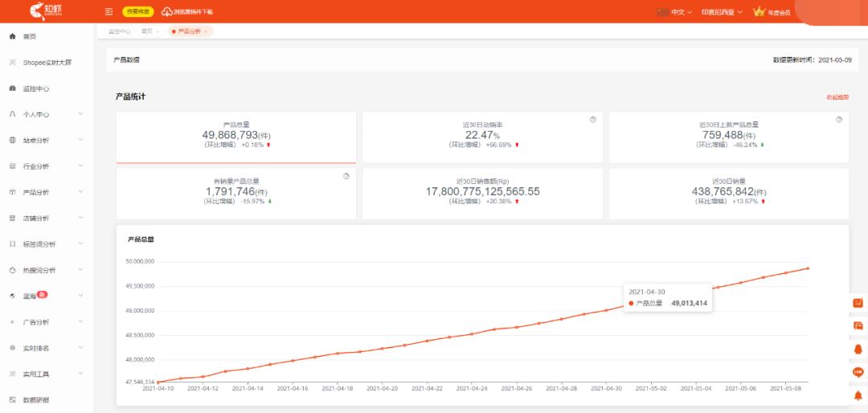Screen dimensions: 868x413
Task: Select the 近30日动销率 22.47% stat card
Action: click(483, 137)
